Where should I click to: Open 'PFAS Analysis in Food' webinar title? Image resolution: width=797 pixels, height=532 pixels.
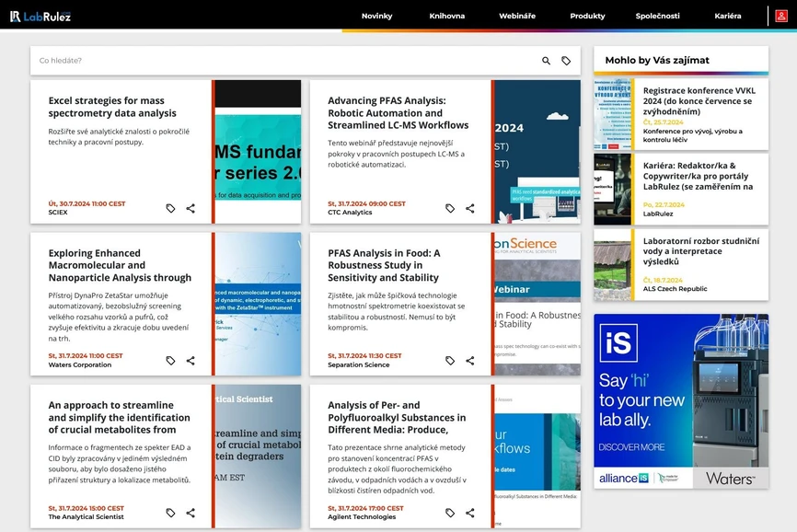[384, 265]
